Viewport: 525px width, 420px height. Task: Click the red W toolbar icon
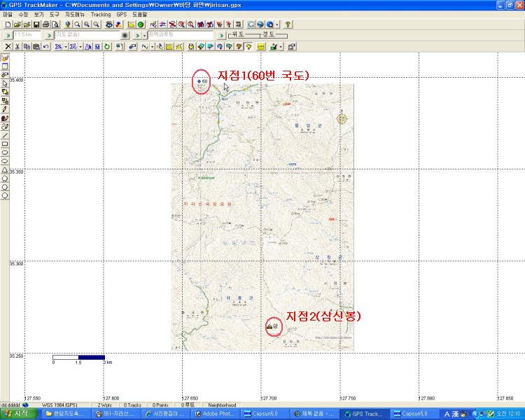219,24
